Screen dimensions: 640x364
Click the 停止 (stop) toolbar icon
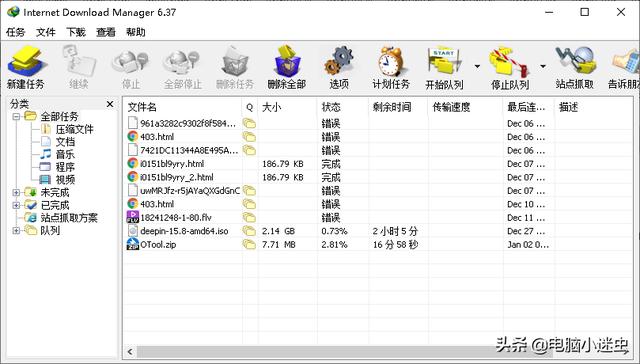pos(131,68)
